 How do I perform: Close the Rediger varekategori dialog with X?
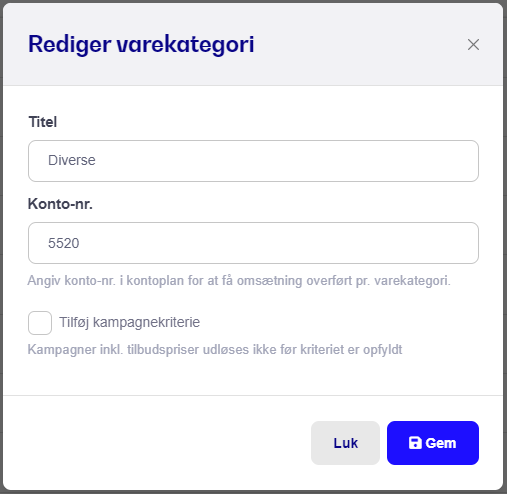[x=473, y=44]
